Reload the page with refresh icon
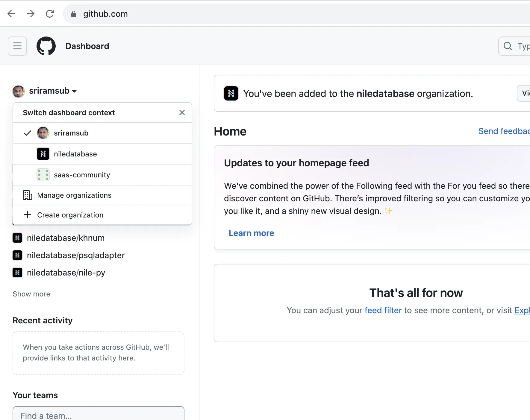530x420 pixels. (50, 14)
